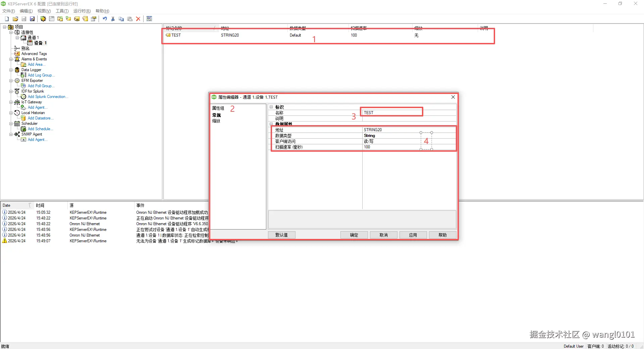Click the 客户端访问 value 读/写
Screen dimensions: 644x349
pos(409,141)
